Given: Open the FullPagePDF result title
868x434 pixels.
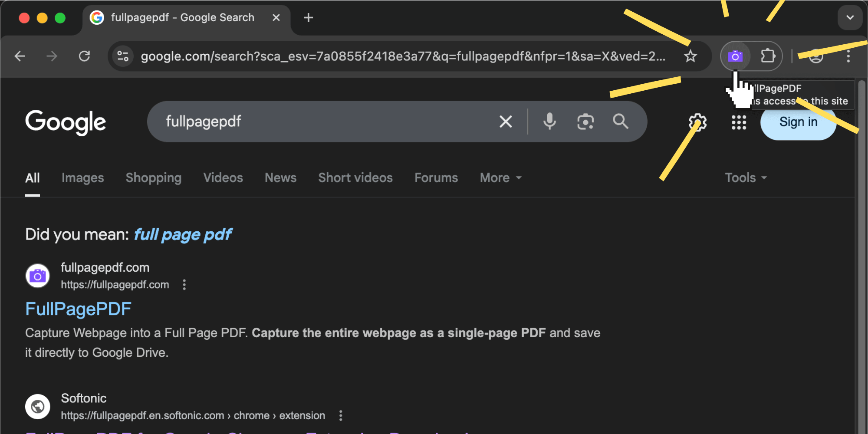Looking at the screenshot, I should click(78, 309).
